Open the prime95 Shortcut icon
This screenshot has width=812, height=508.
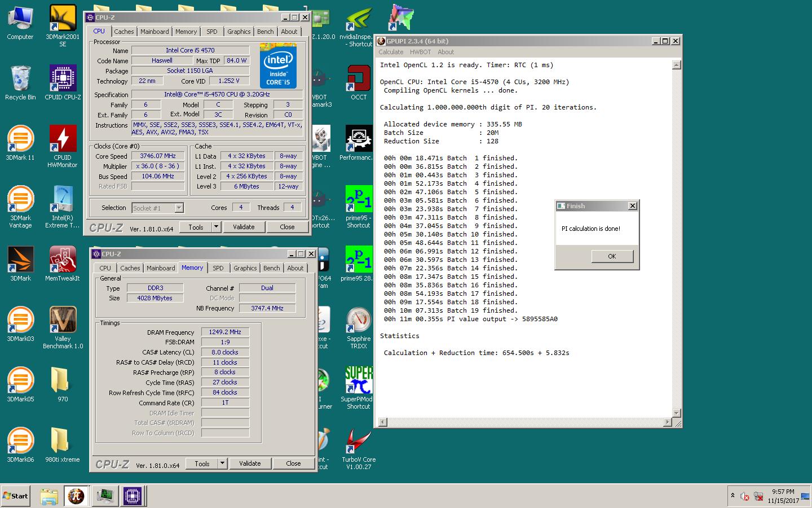click(x=359, y=207)
